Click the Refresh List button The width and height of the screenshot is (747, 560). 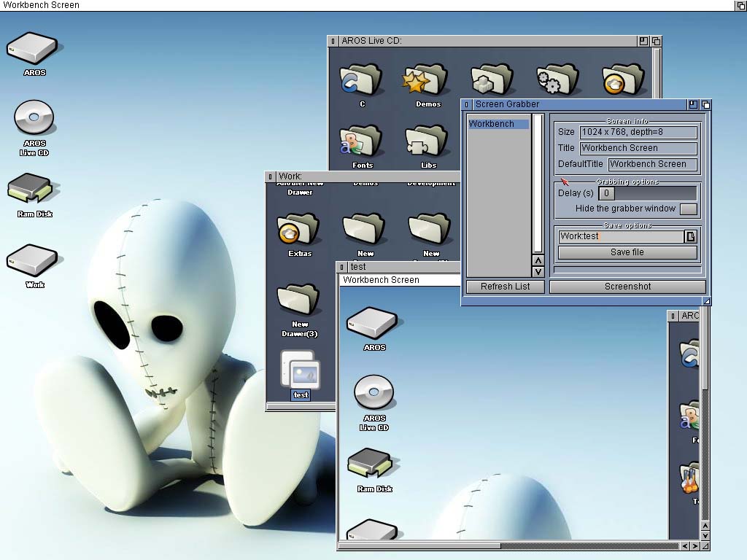[x=505, y=287]
